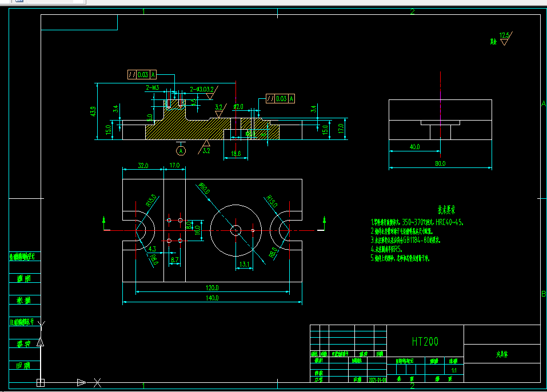This screenshot has height=392, width=547.
Task: Select the 120.0 length dimension
Action: (212, 288)
